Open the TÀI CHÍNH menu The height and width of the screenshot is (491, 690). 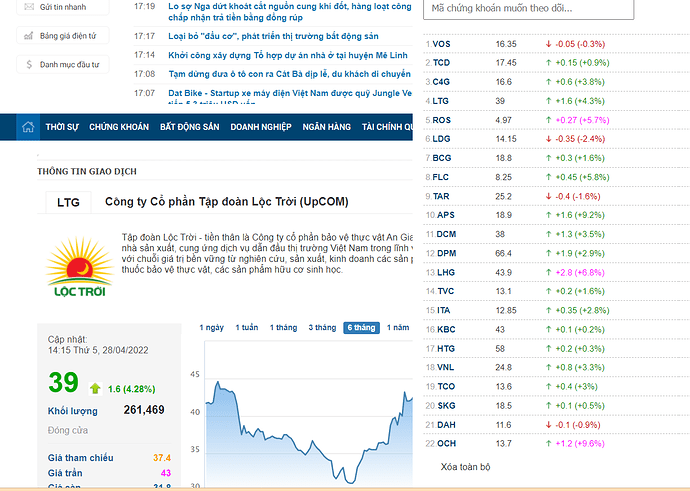(387, 127)
